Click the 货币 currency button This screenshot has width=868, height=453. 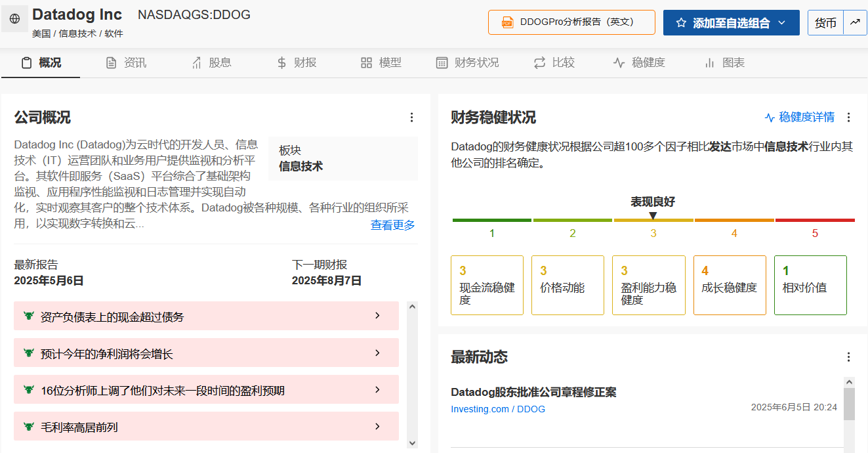click(x=825, y=22)
